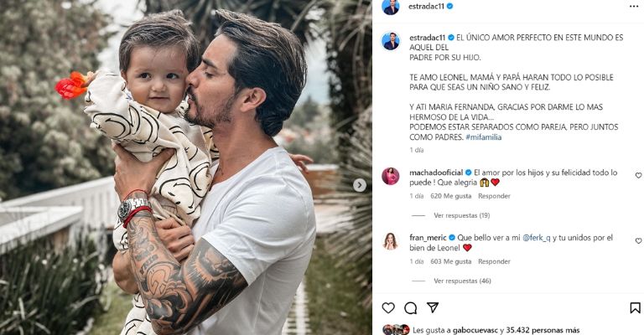Share post via paper plane icon
The width and height of the screenshot is (644, 335).
[x=433, y=307]
